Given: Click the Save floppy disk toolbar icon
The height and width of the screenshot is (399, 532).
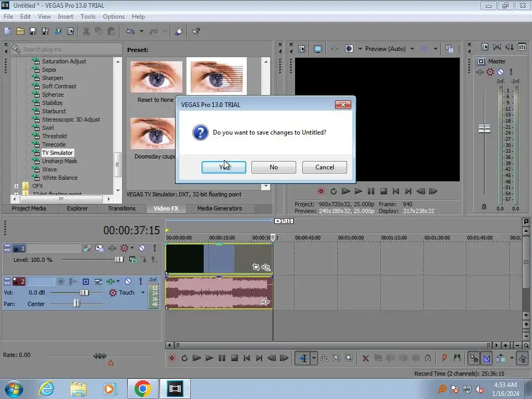Looking at the screenshot, I should click(x=33, y=31).
